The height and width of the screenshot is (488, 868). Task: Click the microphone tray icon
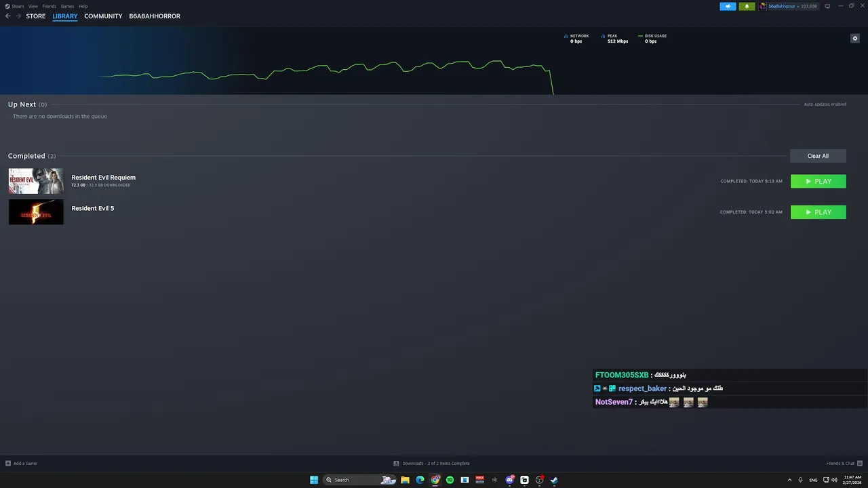801,480
